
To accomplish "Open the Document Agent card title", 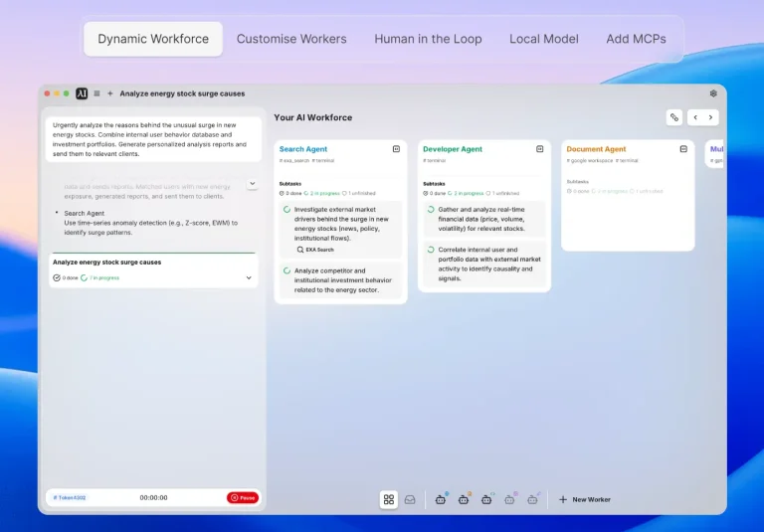I will [x=597, y=149].
